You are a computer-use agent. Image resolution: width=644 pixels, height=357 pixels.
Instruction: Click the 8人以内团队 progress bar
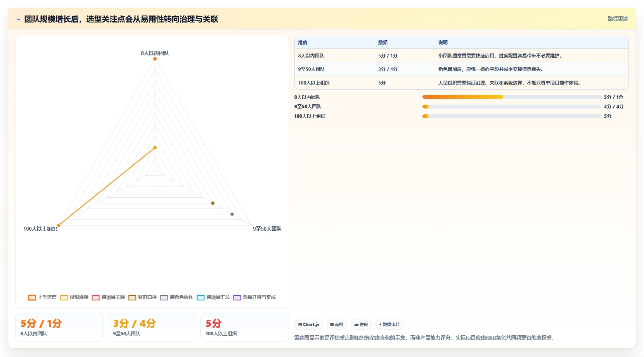pyautogui.click(x=511, y=97)
